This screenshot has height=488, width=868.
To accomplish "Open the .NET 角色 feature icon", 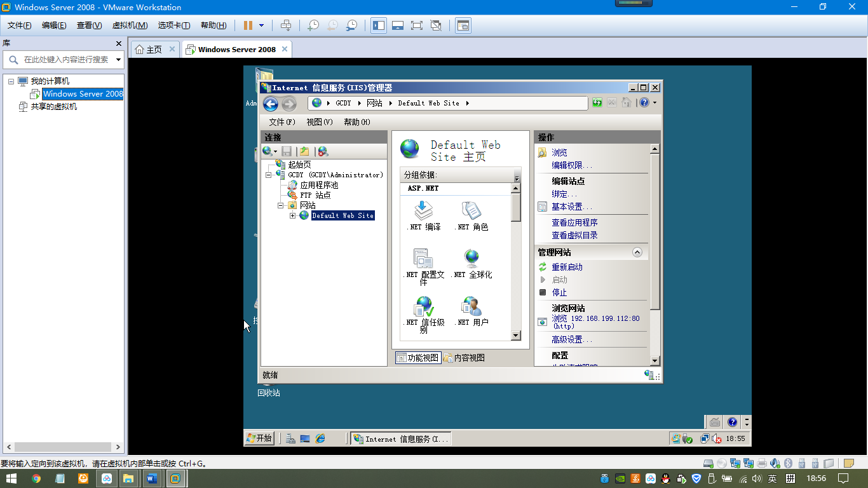I will point(471,216).
